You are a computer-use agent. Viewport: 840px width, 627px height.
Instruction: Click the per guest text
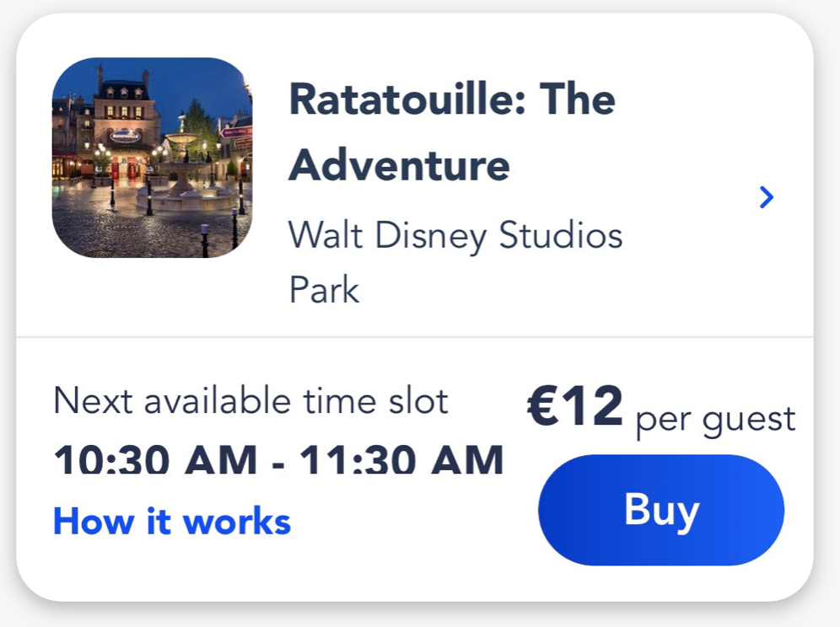pos(715,418)
